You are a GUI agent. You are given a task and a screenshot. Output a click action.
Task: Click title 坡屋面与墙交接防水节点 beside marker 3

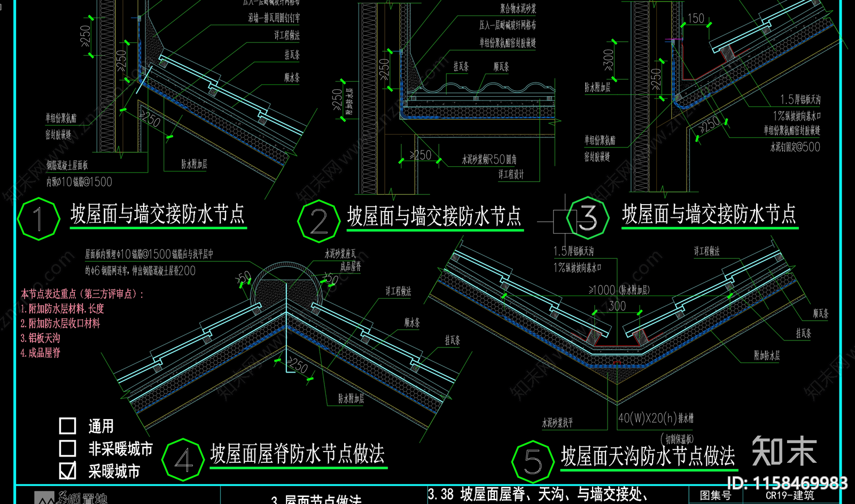(709, 215)
